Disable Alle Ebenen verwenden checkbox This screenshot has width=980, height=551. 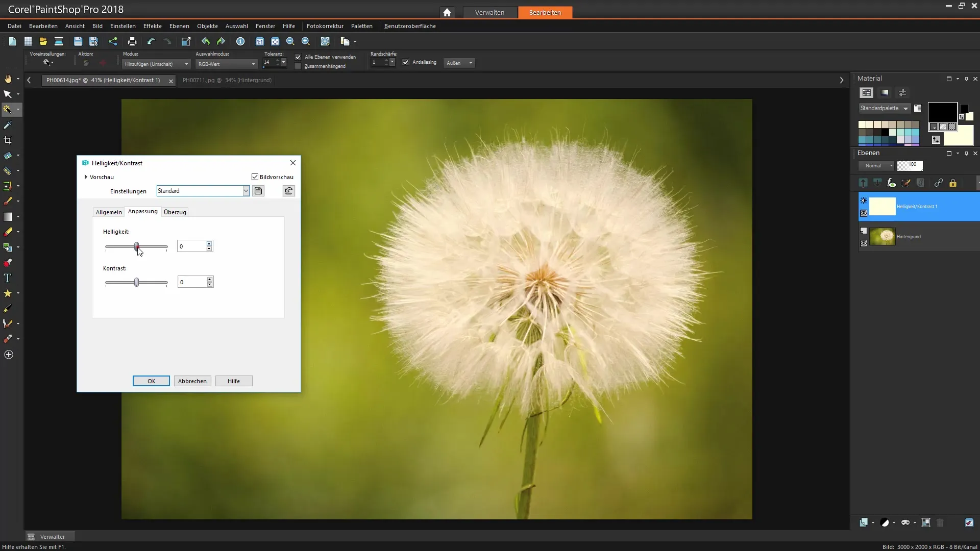(298, 57)
